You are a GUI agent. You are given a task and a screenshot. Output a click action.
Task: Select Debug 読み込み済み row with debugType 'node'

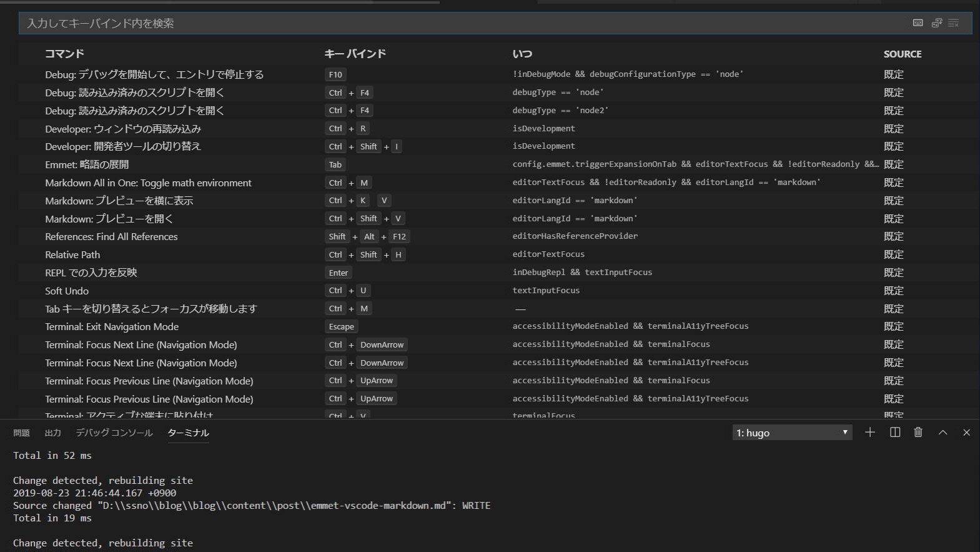499,93
